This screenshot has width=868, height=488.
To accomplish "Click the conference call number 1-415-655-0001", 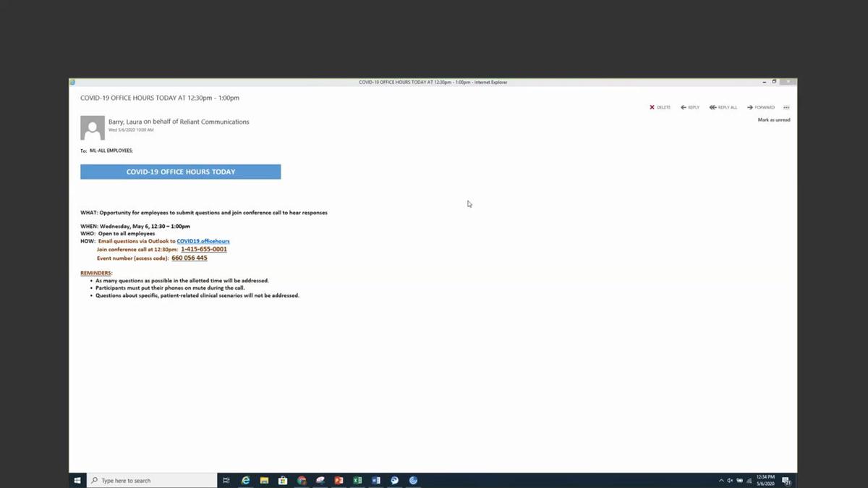I will click(203, 249).
